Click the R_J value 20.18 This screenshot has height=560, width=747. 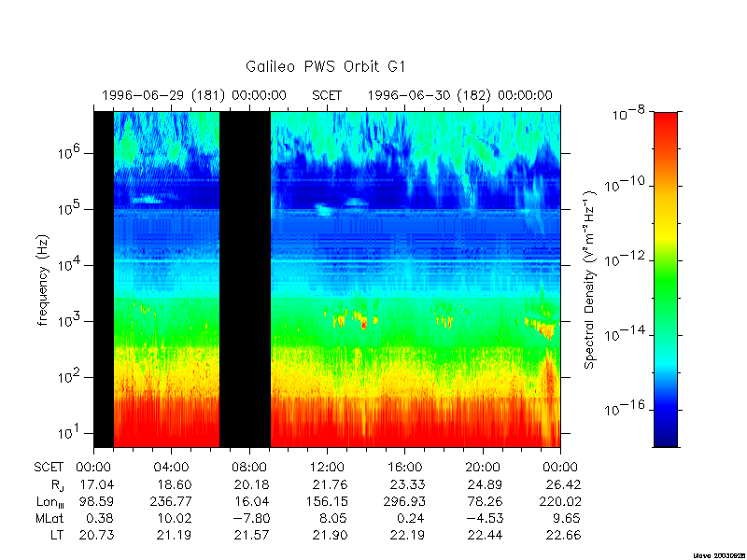tap(251, 484)
